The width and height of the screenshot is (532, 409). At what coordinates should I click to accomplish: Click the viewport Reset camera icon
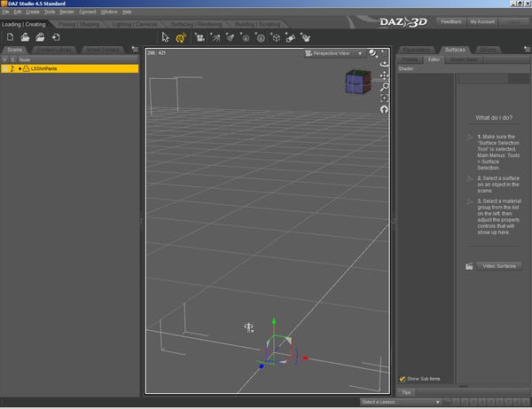(x=384, y=109)
